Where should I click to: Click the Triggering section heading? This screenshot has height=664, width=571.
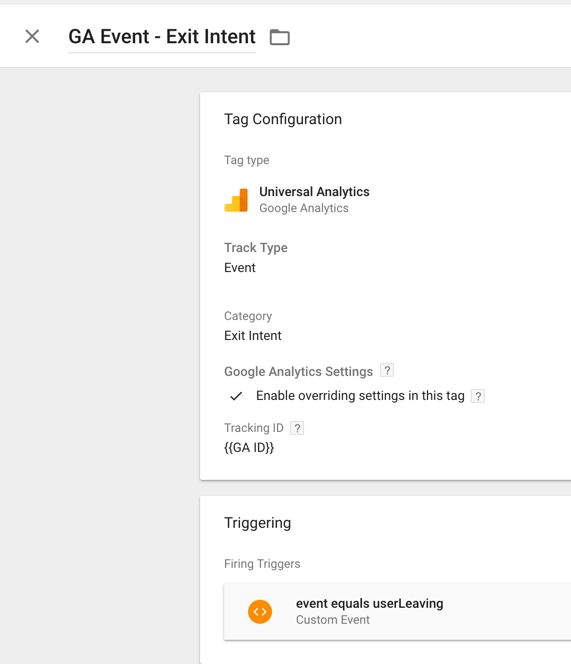(258, 523)
